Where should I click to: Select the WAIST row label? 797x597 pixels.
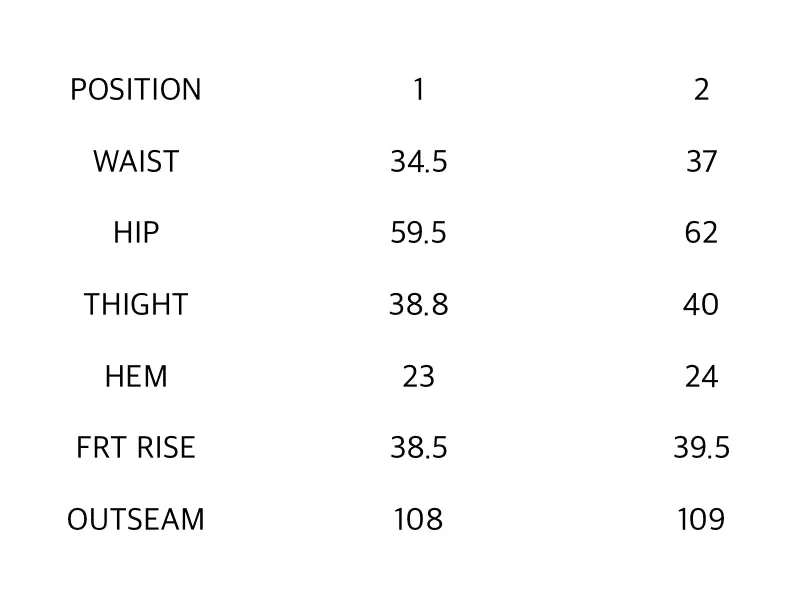(x=136, y=162)
